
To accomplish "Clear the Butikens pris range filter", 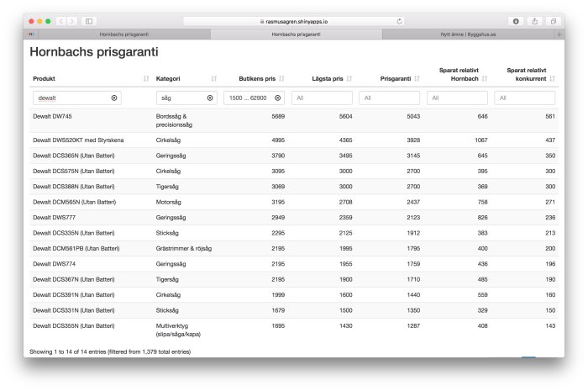I will (277, 98).
